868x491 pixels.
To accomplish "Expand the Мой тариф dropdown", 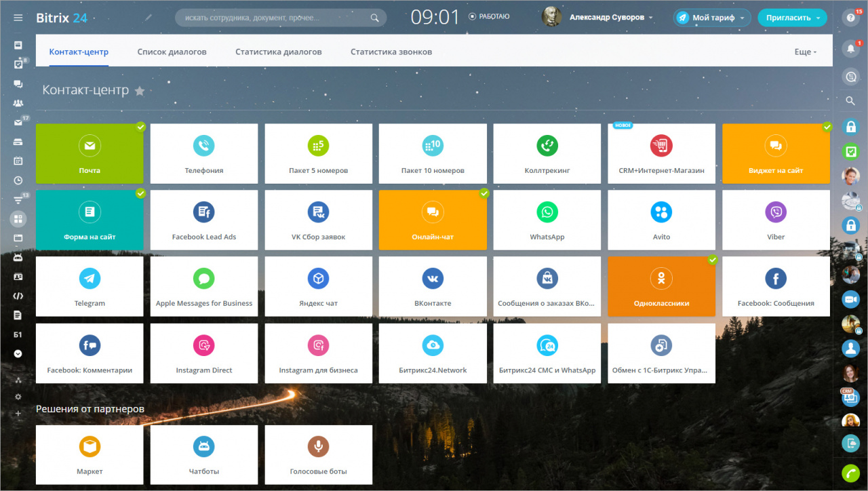I will [x=713, y=18].
